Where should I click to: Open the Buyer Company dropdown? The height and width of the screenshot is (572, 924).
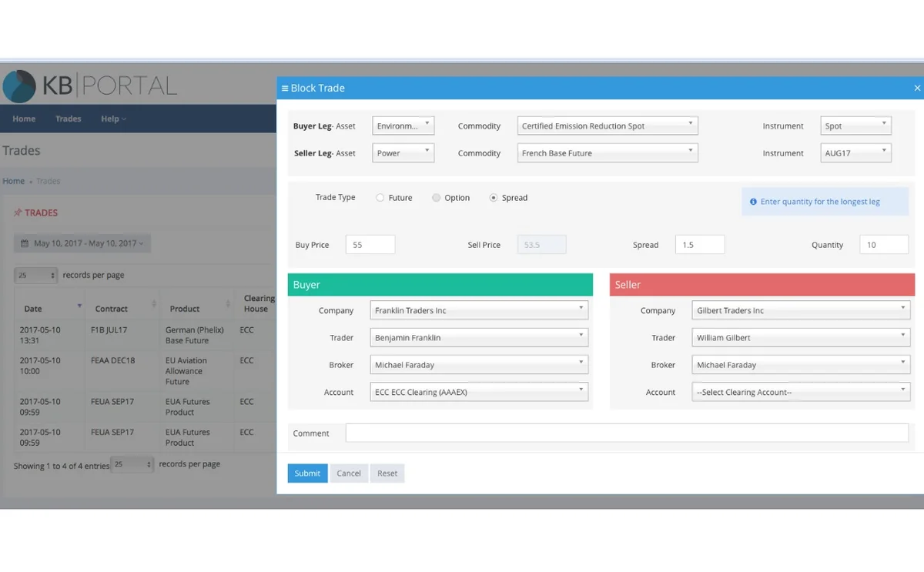point(479,310)
